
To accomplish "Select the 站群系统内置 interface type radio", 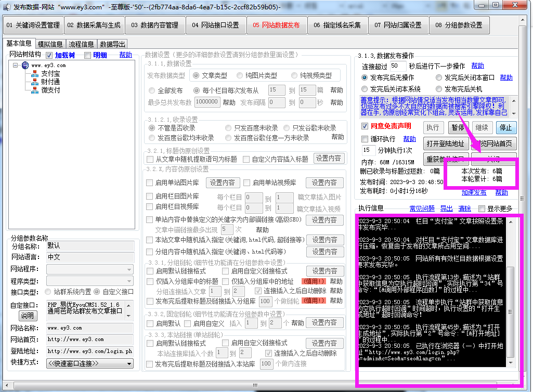I will point(48,292).
